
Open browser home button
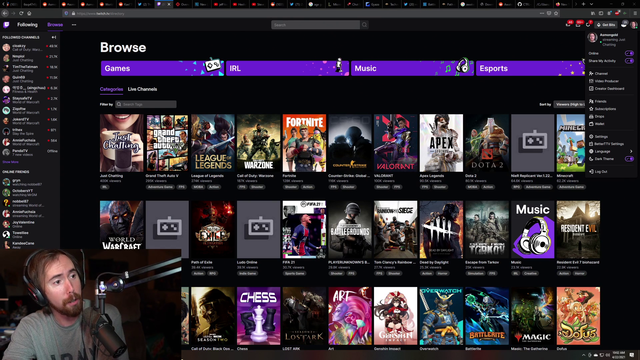click(29, 13)
